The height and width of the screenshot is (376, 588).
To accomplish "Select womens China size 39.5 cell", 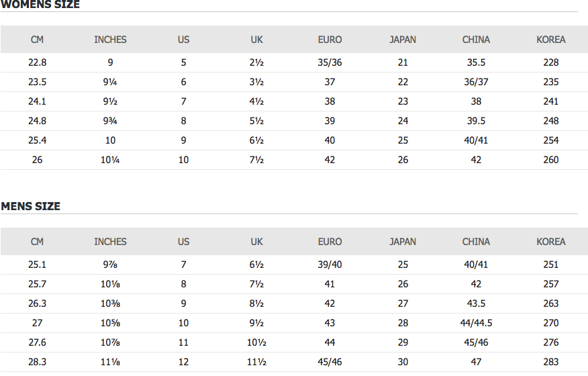I will pos(476,121).
